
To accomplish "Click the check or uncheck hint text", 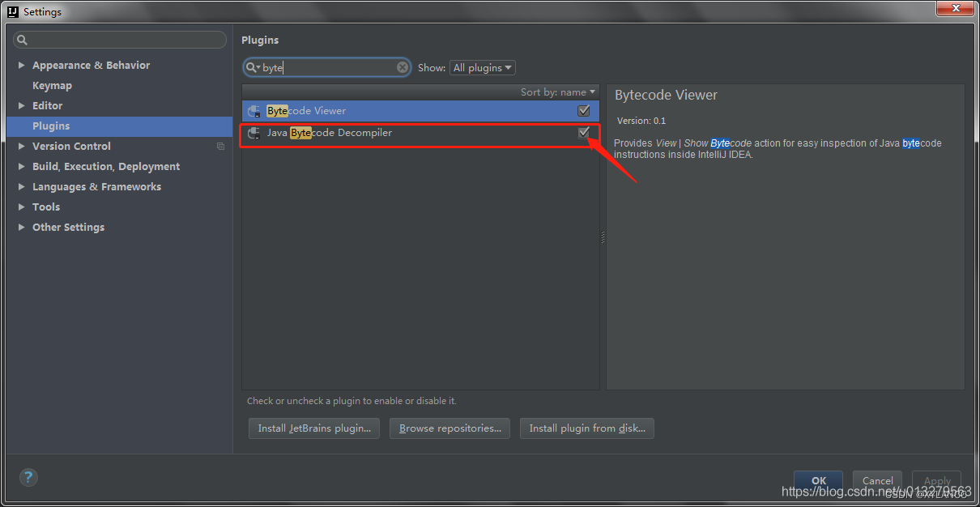I will 352,401.
